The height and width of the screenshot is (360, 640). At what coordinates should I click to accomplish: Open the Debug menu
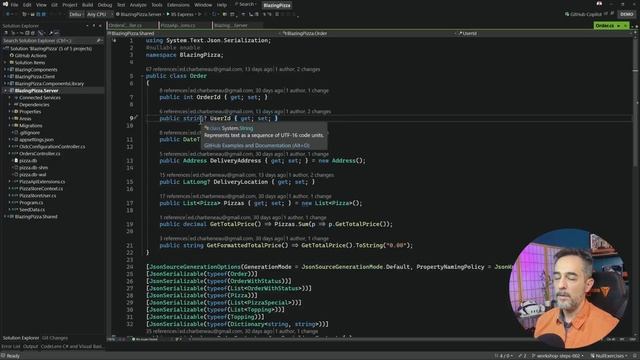104,5
